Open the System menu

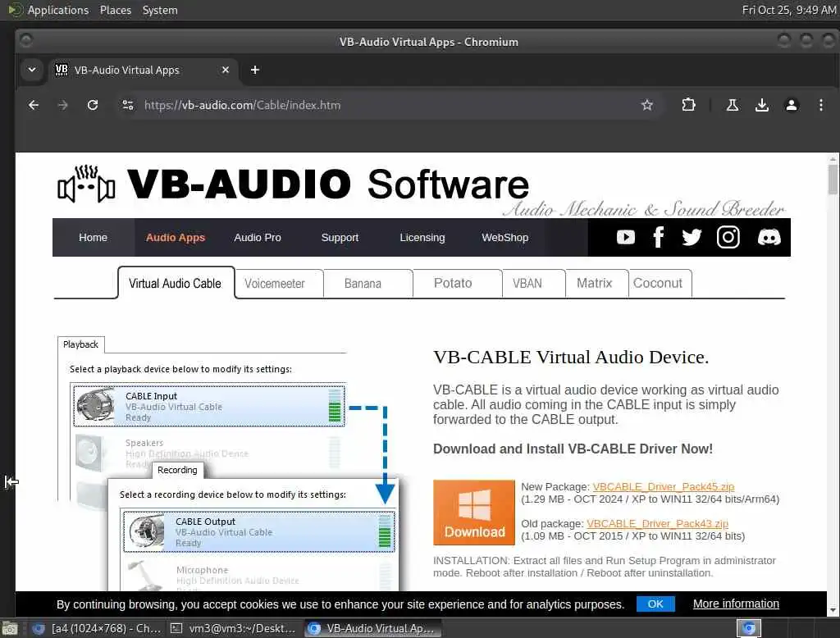160,10
